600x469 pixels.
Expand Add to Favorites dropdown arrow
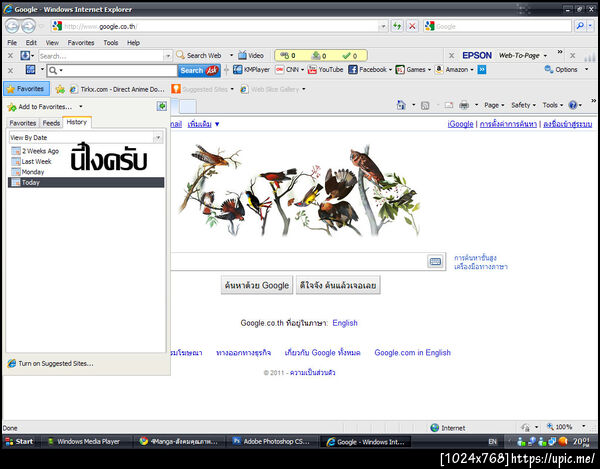pos(81,106)
